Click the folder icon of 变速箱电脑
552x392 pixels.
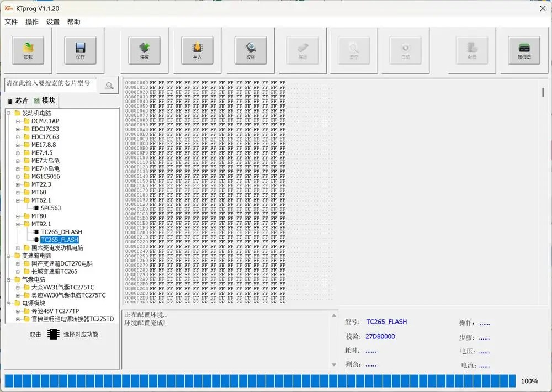click(x=17, y=256)
